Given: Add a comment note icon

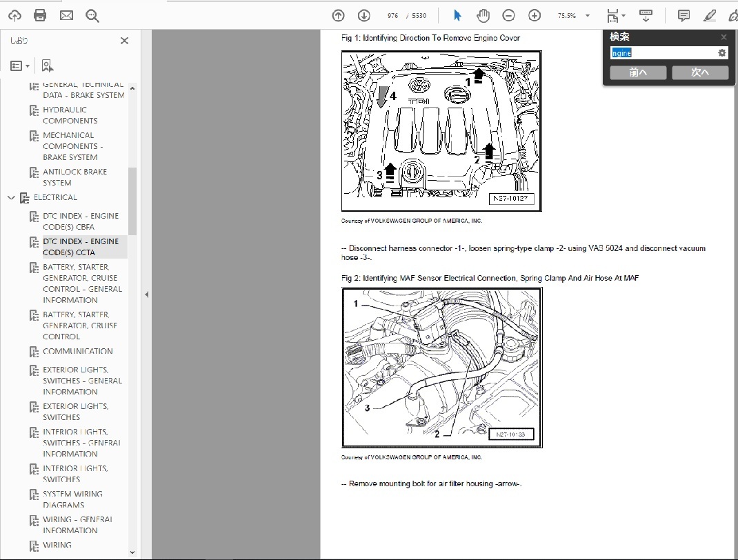Looking at the screenshot, I should pos(684,16).
